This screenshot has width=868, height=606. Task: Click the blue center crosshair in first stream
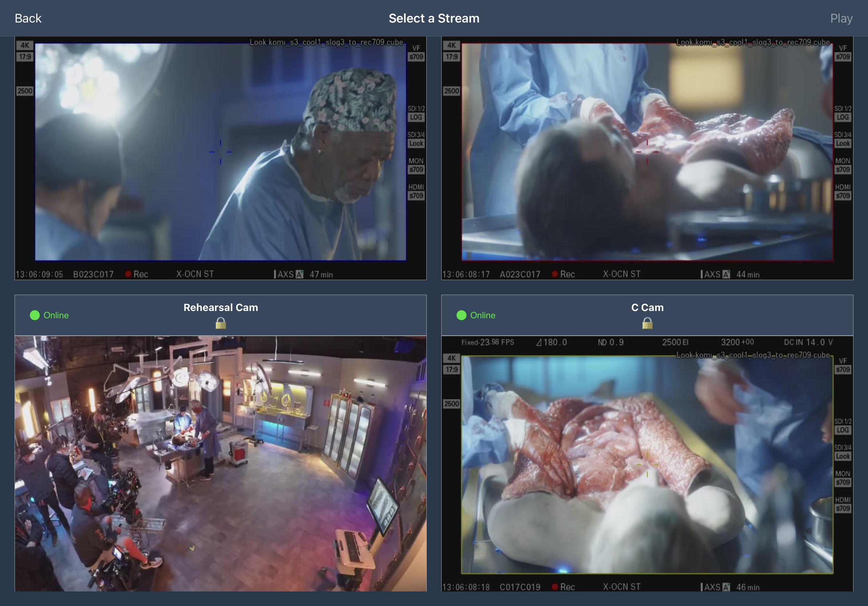click(x=220, y=152)
